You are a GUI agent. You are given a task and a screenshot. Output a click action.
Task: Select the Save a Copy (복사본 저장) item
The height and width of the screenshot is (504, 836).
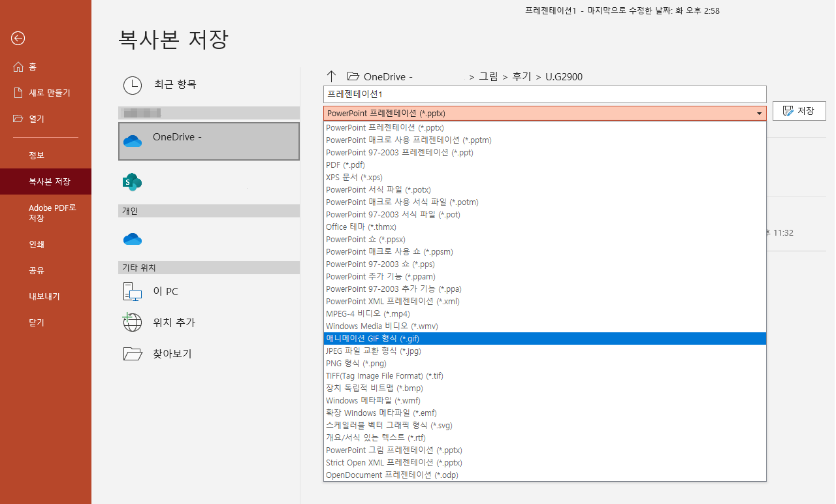[46, 181]
